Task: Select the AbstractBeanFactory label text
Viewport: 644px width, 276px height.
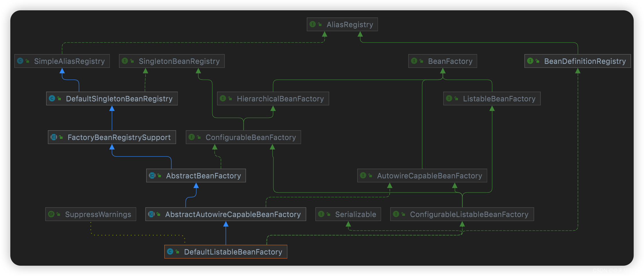Action: tap(204, 176)
